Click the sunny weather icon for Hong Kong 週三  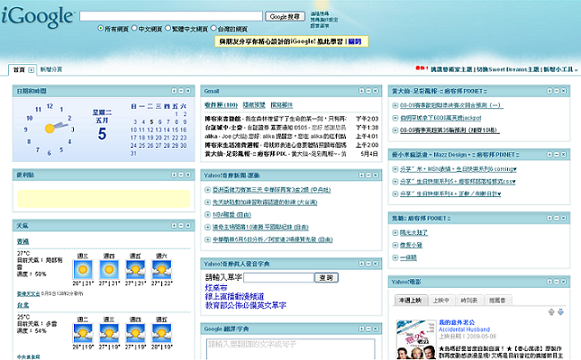(x=83, y=270)
